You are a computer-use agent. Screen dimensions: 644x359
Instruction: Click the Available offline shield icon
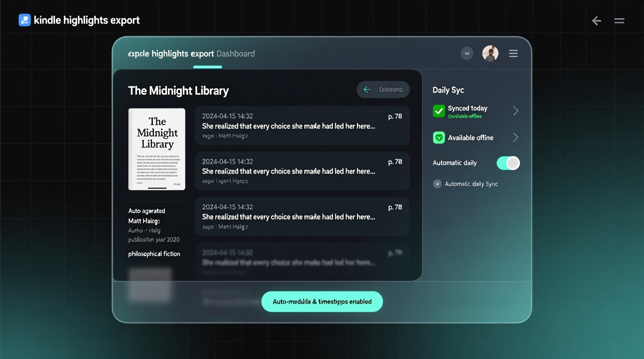(439, 137)
